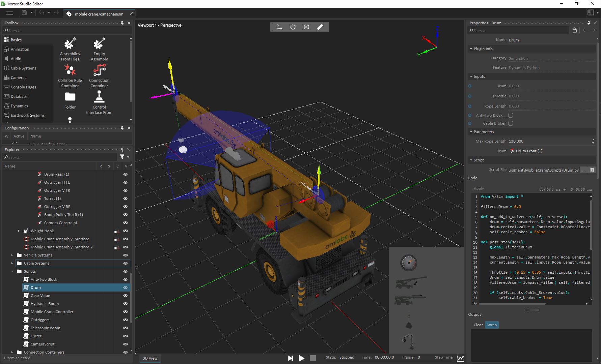The width and height of the screenshot is (601, 364).
Task: Toggle visibility of Anti-Two Block script
Action: tap(126, 279)
